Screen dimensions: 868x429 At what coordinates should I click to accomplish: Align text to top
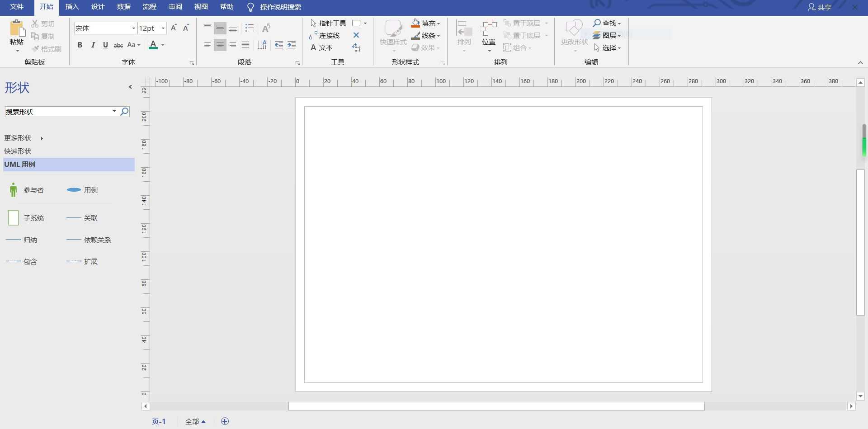(207, 28)
